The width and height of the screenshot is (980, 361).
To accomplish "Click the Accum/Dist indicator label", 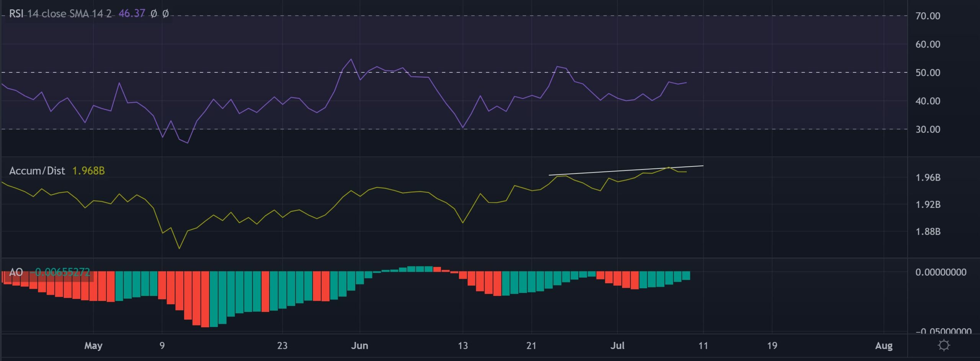I will [x=37, y=171].
